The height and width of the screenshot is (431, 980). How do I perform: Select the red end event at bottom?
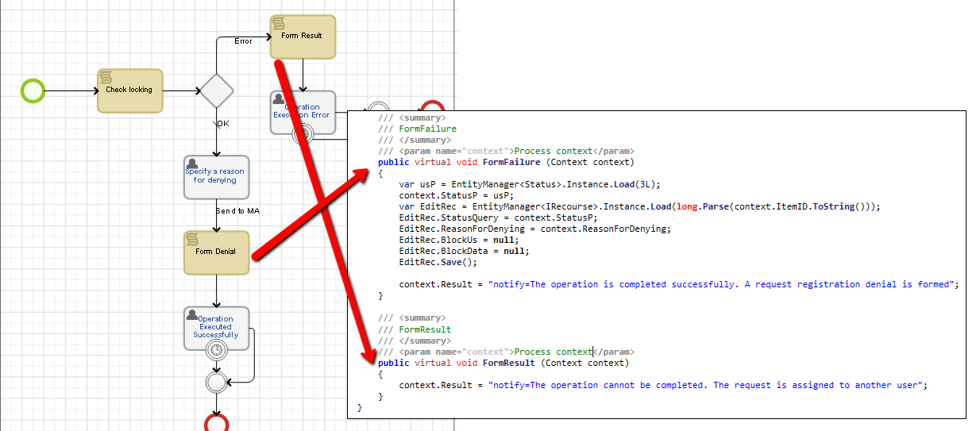217,423
